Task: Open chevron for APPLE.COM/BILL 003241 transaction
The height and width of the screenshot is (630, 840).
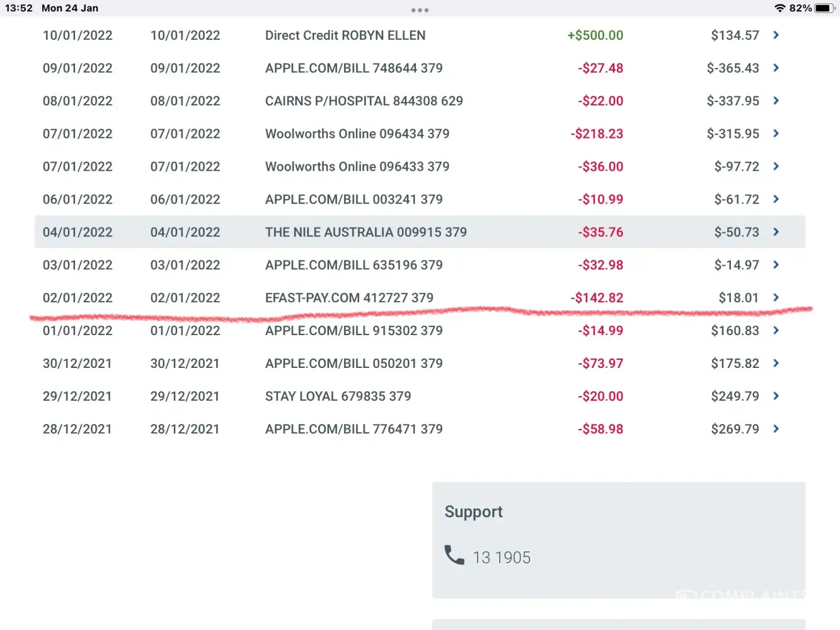Action: click(776, 199)
